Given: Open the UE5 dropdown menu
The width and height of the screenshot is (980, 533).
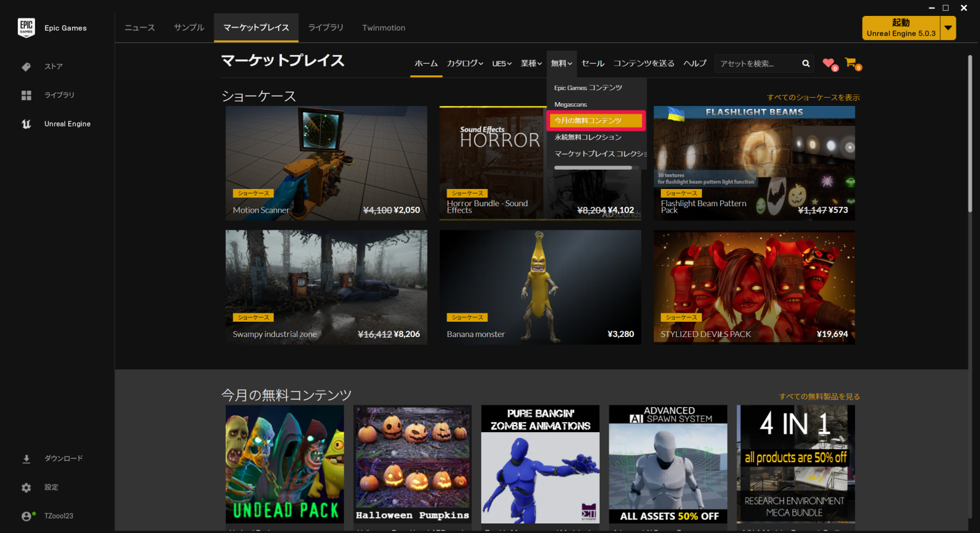Looking at the screenshot, I should (x=501, y=63).
